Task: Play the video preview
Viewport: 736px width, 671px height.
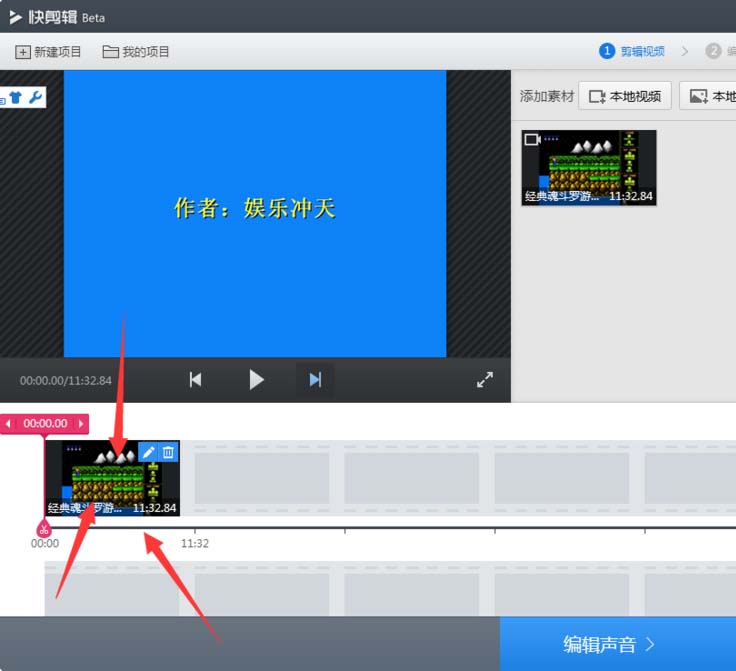Action: coord(256,380)
